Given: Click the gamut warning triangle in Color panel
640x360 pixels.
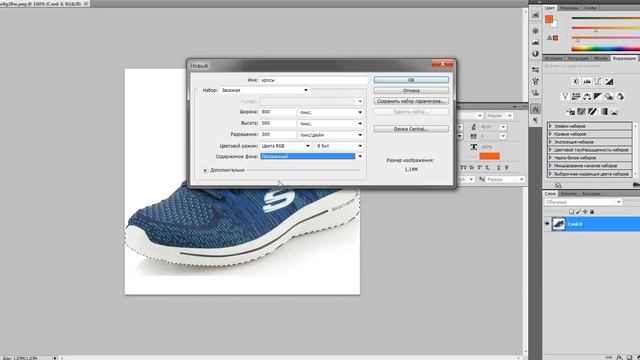Looking at the screenshot, I should [x=549, y=38].
